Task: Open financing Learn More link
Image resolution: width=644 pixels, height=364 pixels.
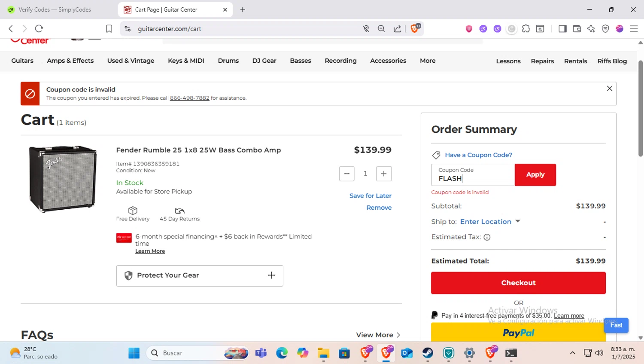Action: [x=150, y=251]
